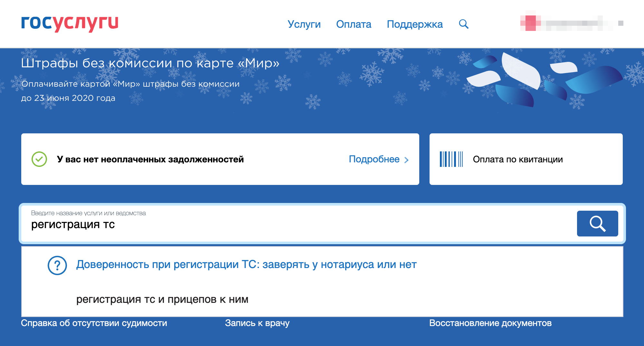Image resolution: width=644 pixels, height=346 pixels.
Task: Click the barcode icon next to Оплата по квитанции
Action: (451, 159)
